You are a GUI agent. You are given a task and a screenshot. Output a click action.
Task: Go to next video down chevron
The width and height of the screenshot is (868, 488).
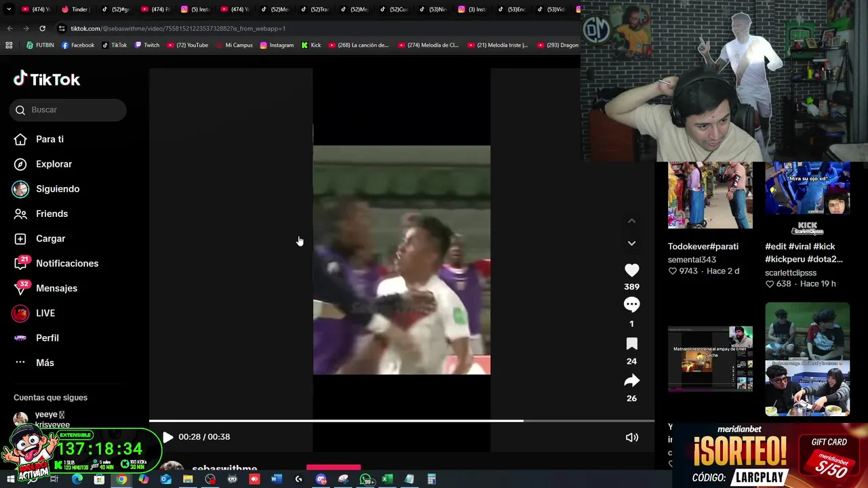[x=631, y=243]
